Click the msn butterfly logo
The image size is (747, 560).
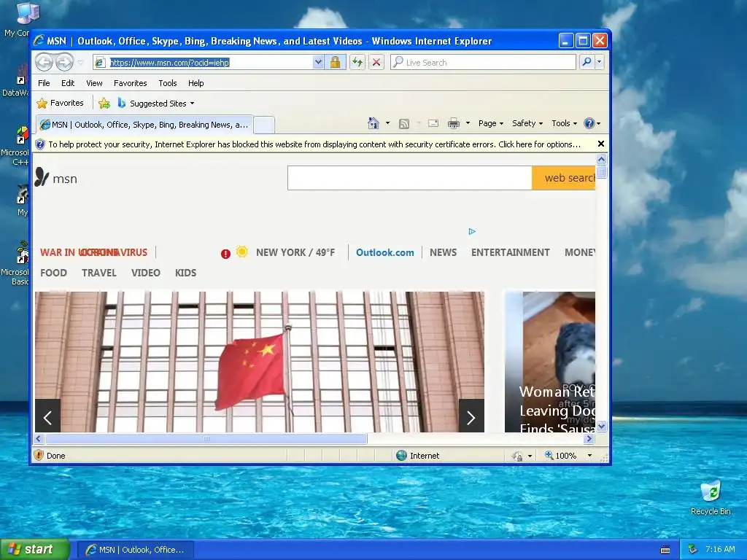pyautogui.click(x=56, y=178)
